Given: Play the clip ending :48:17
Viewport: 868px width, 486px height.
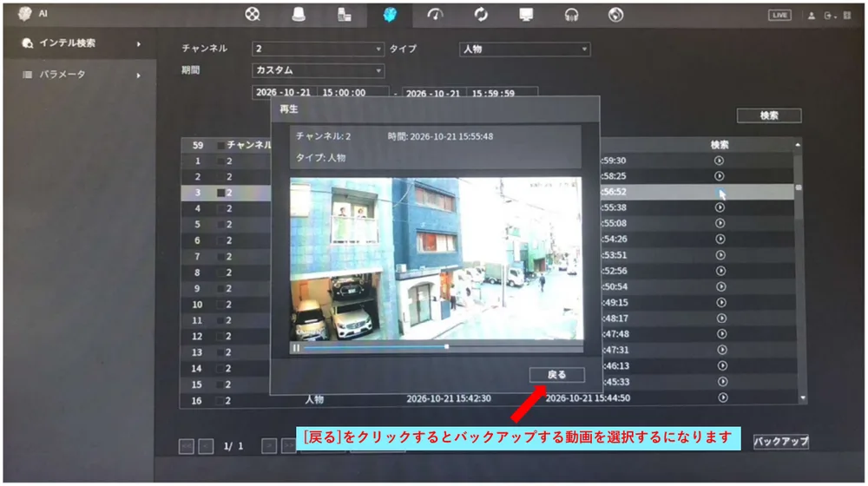Looking at the screenshot, I should [x=721, y=319].
